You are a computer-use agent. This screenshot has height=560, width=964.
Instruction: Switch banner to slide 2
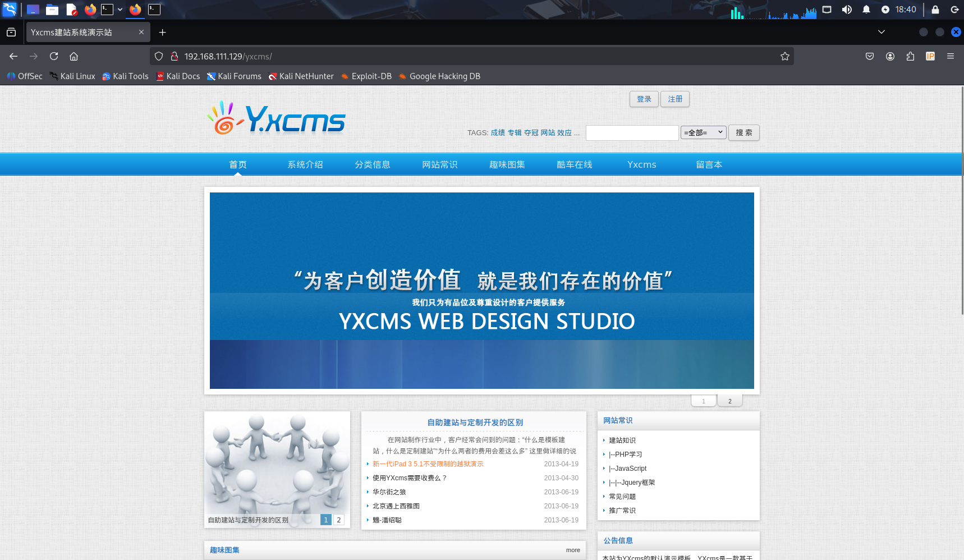[730, 401]
